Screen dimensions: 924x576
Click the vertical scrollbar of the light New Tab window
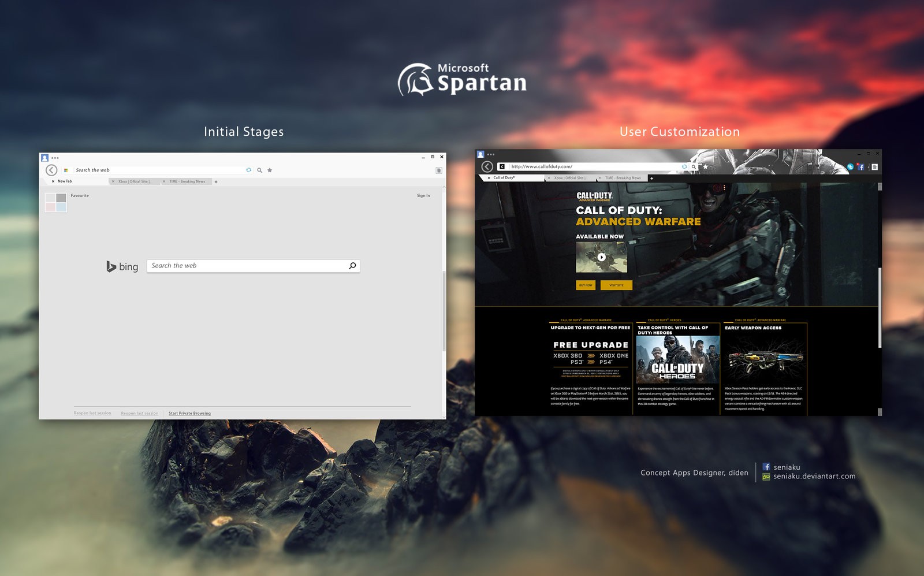(x=444, y=311)
